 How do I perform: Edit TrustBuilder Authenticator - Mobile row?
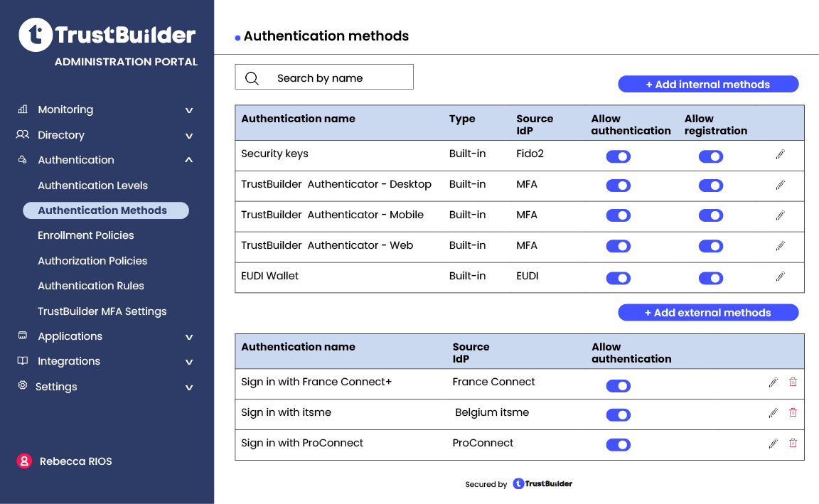click(x=781, y=215)
